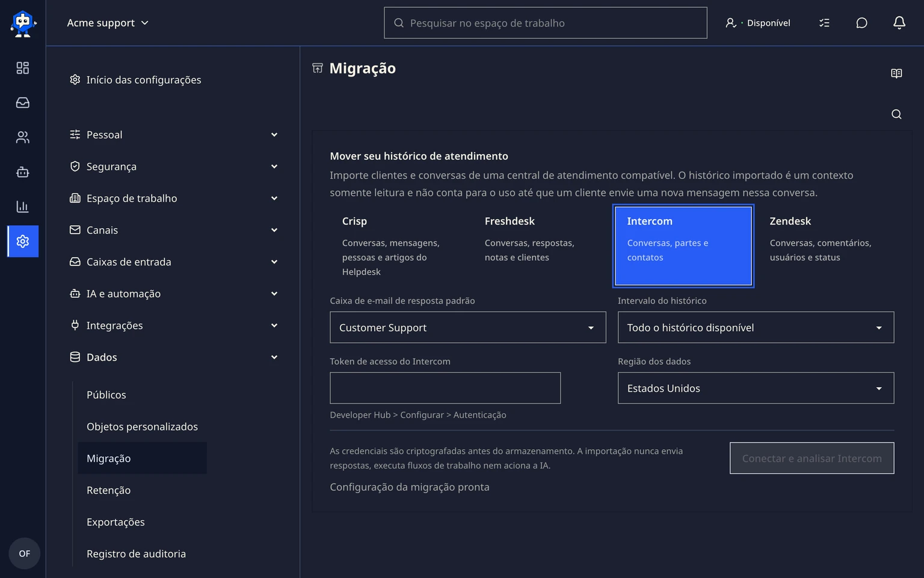The width and height of the screenshot is (924, 578).
Task: Choose the Crisp migration source
Action: click(x=398, y=246)
